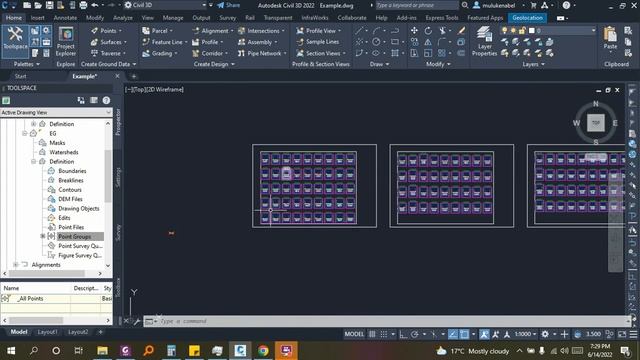
Task: Open the Help question mark icon
Action: click(x=566, y=5)
